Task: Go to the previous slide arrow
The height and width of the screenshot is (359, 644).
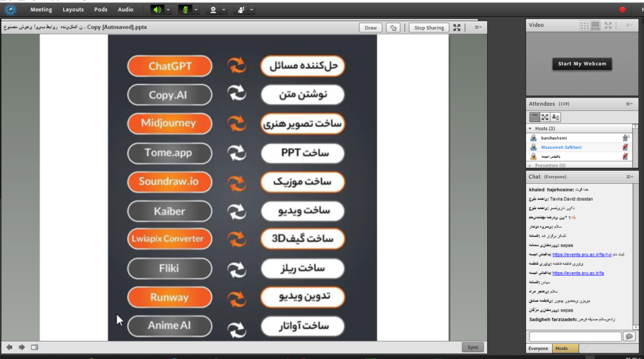Action: (9, 347)
